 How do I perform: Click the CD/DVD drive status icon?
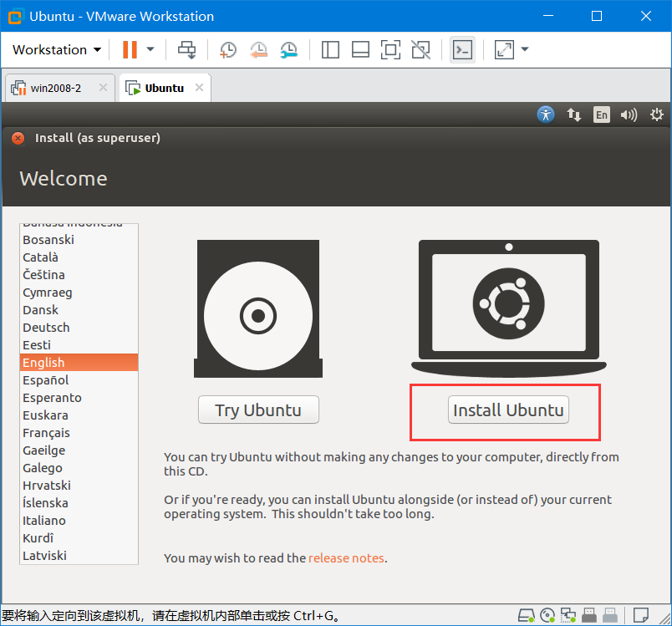(547, 614)
